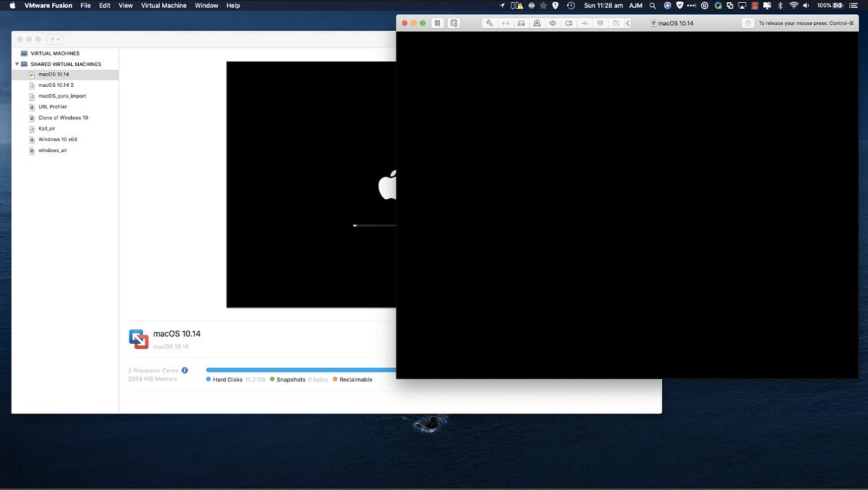
Task: Click the network adapter arrows icon
Action: (x=506, y=23)
